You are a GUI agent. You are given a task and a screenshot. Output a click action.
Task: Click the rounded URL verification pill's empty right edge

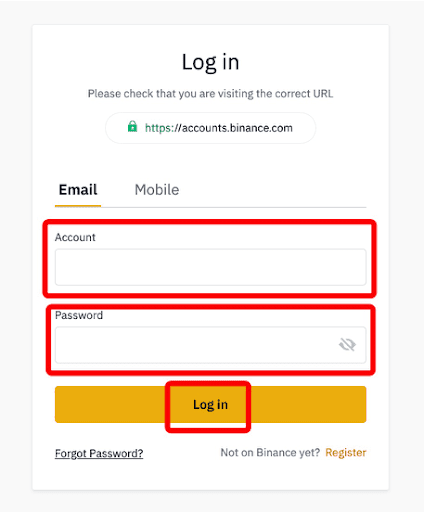(304, 128)
